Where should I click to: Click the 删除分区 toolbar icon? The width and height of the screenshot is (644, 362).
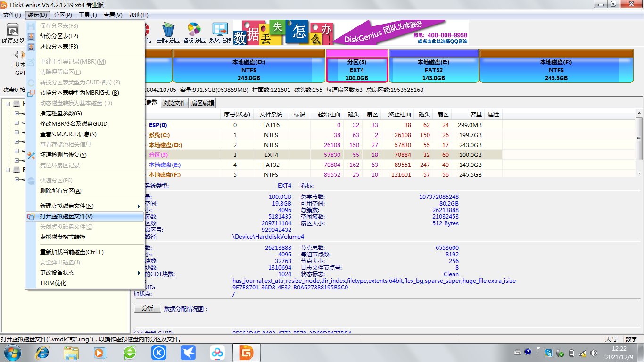pos(168,33)
